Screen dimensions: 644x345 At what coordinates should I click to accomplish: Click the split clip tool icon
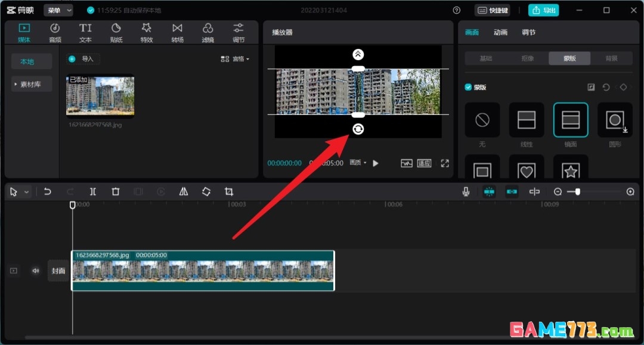tap(93, 191)
